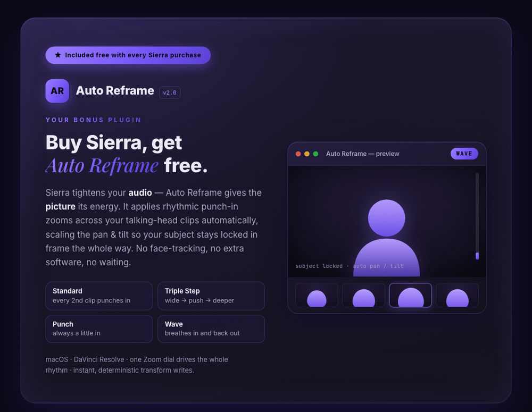Click the red close dot in the preview window
Viewport: 532px width, 412px height.
click(298, 154)
